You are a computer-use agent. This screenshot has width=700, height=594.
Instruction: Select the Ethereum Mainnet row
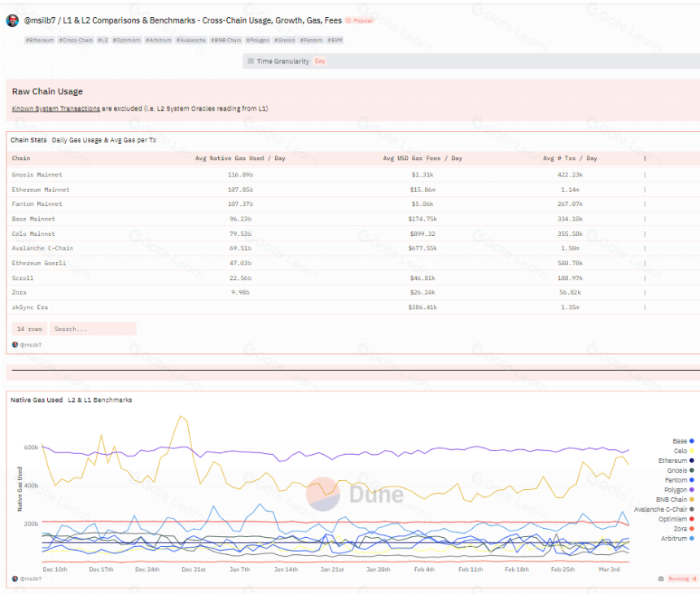click(x=352, y=190)
